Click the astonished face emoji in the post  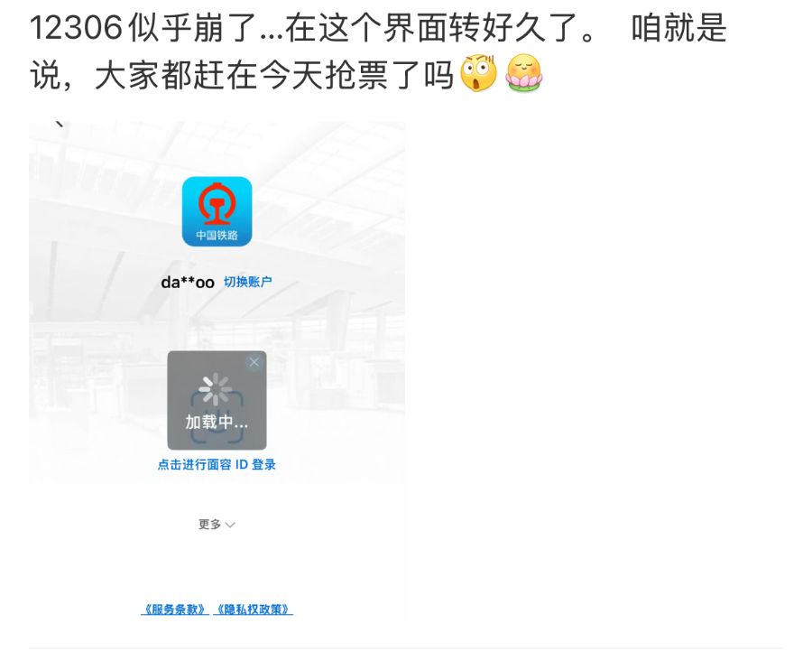point(478,73)
